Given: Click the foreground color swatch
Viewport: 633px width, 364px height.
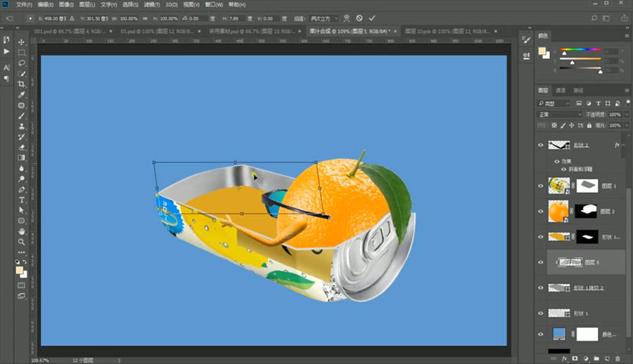Looking at the screenshot, I should (x=19, y=270).
